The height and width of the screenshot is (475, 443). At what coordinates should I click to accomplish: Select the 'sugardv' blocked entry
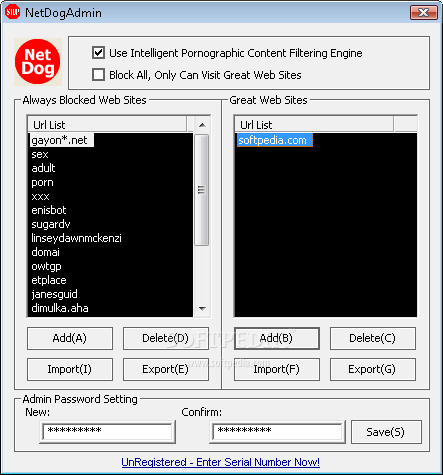[x=51, y=224]
